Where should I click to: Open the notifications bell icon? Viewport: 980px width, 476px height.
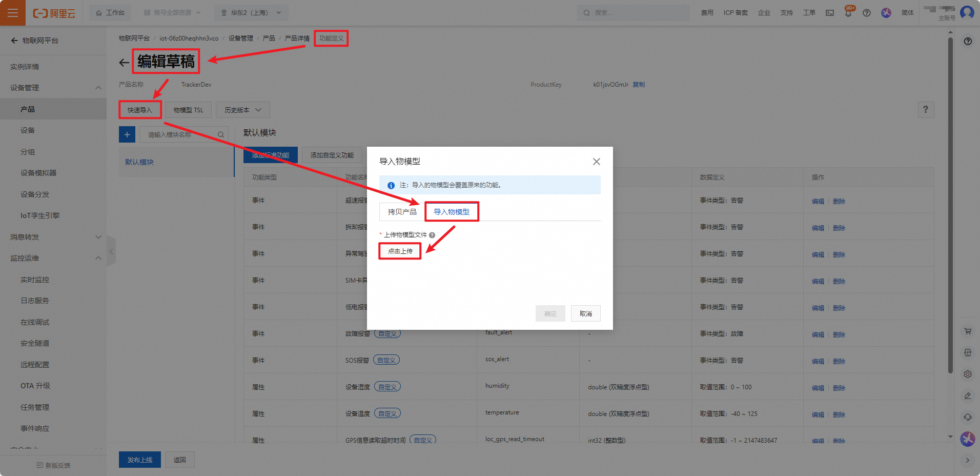pos(848,13)
